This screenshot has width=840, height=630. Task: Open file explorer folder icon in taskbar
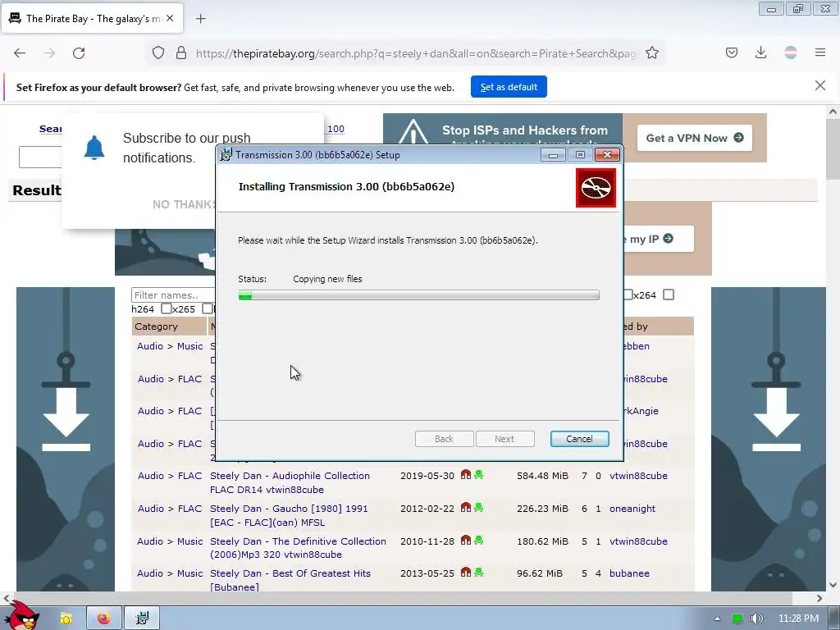click(x=66, y=619)
